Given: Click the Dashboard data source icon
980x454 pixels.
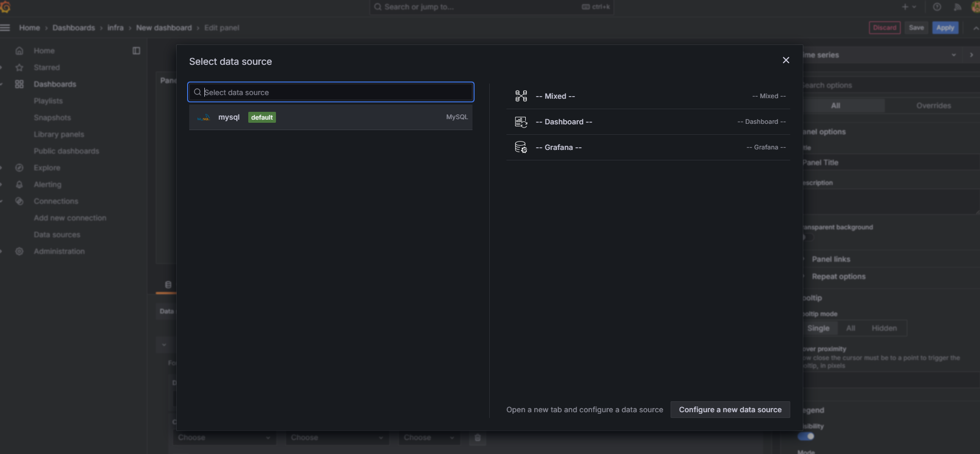Looking at the screenshot, I should click(x=521, y=122).
